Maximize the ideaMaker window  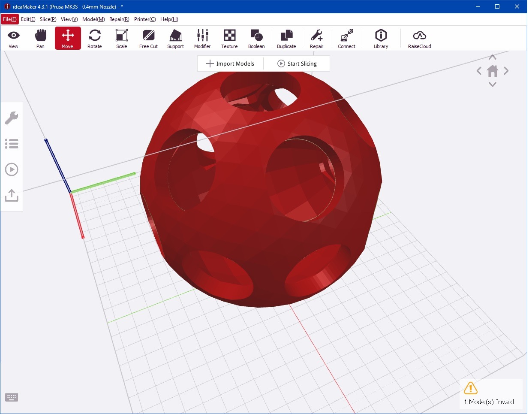pyautogui.click(x=497, y=6)
